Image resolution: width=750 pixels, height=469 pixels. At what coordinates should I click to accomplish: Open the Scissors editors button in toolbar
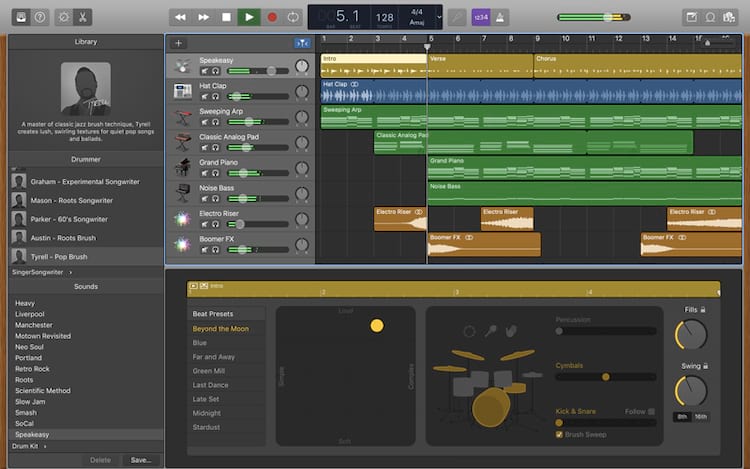click(81, 17)
